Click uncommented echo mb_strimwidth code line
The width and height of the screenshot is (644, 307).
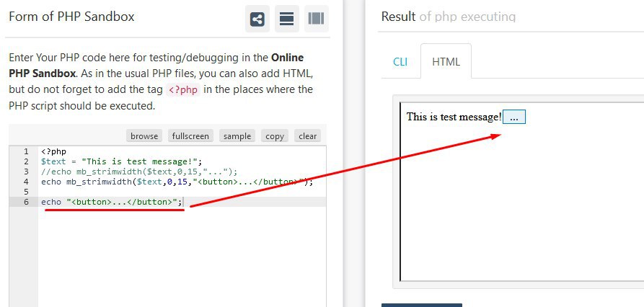(x=177, y=182)
